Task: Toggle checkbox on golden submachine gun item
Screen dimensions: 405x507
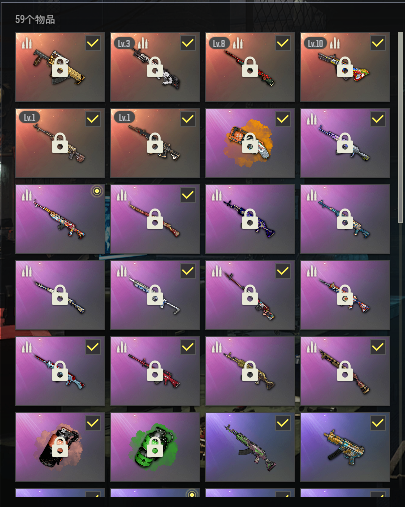Action: [x=378, y=423]
